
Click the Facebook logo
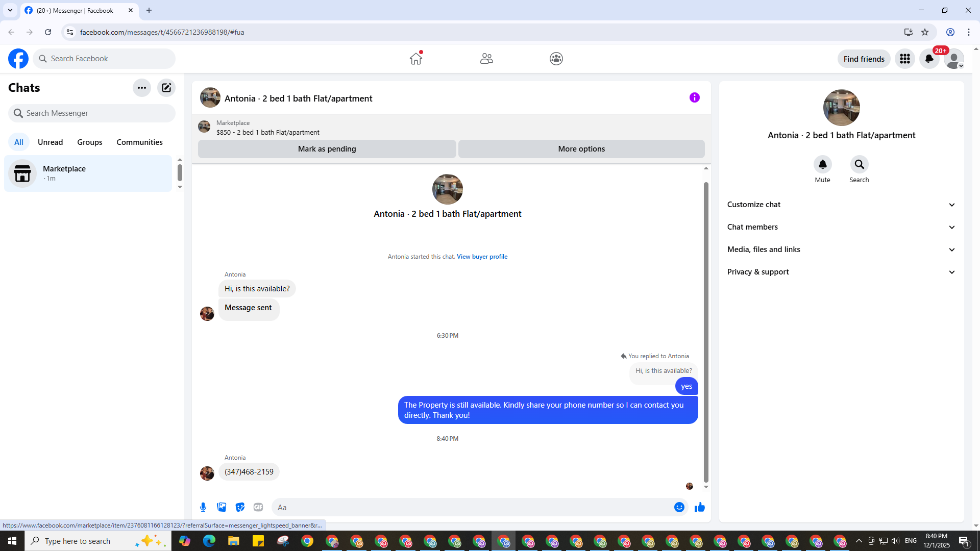click(18, 59)
